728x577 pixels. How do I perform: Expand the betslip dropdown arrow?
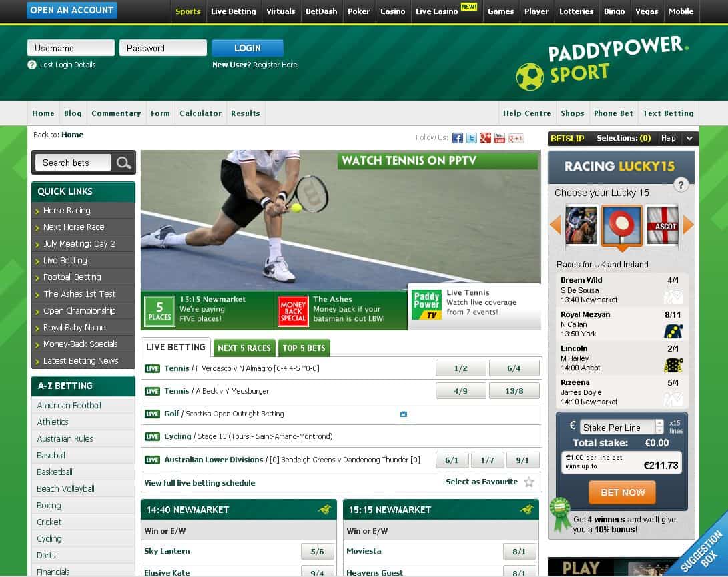[x=689, y=138]
